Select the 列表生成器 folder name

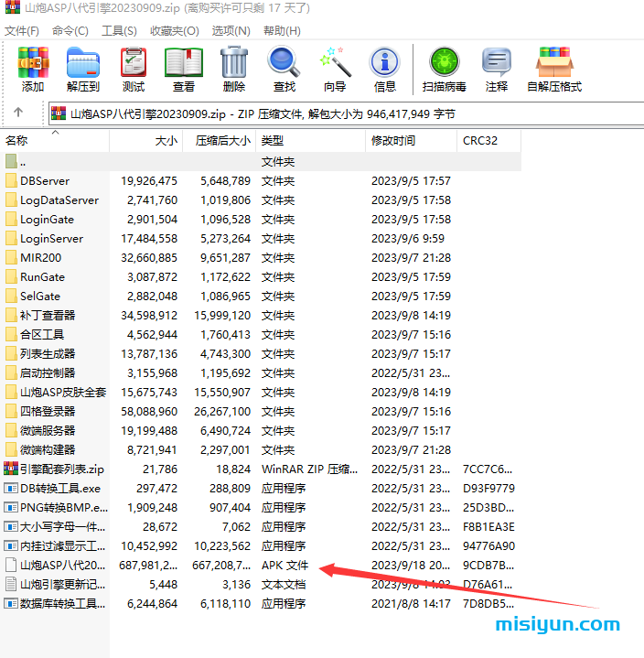click(48, 354)
